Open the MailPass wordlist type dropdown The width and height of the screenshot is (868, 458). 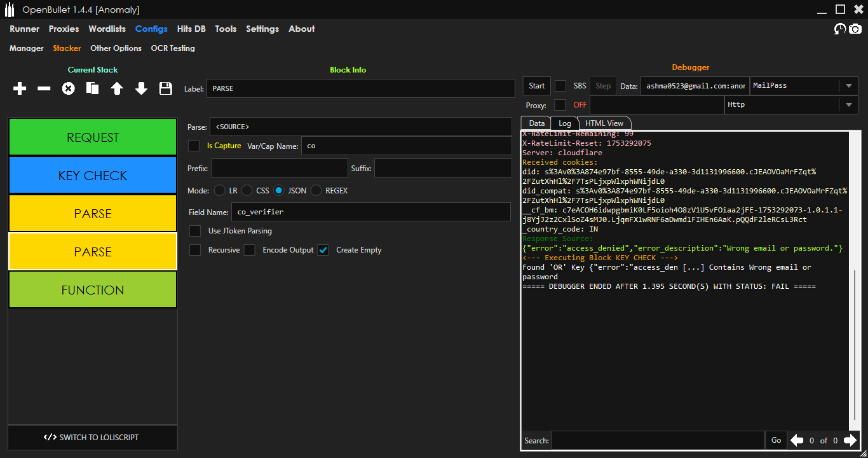tap(848, 86)
